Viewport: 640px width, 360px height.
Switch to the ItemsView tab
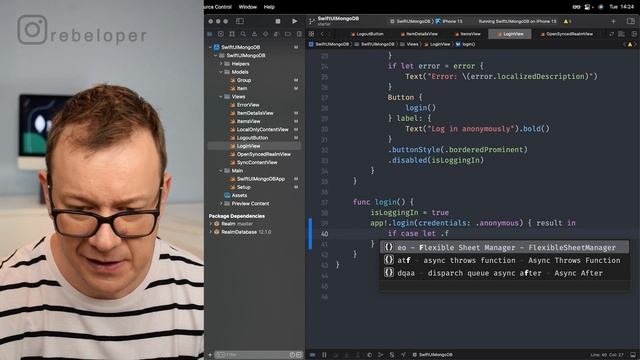pyautogui.click(x=468, y=34)
